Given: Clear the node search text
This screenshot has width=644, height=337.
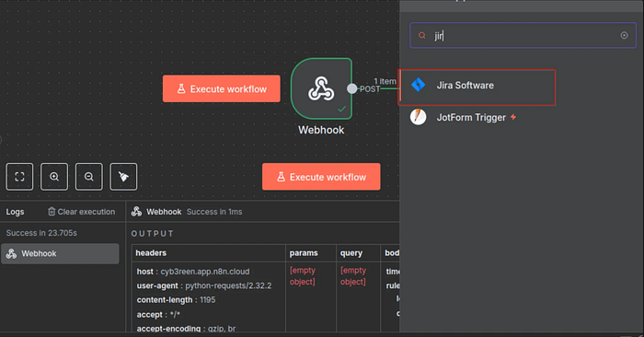Looking at the screenshot, I should pyautogui.click(x=624, y=35).
